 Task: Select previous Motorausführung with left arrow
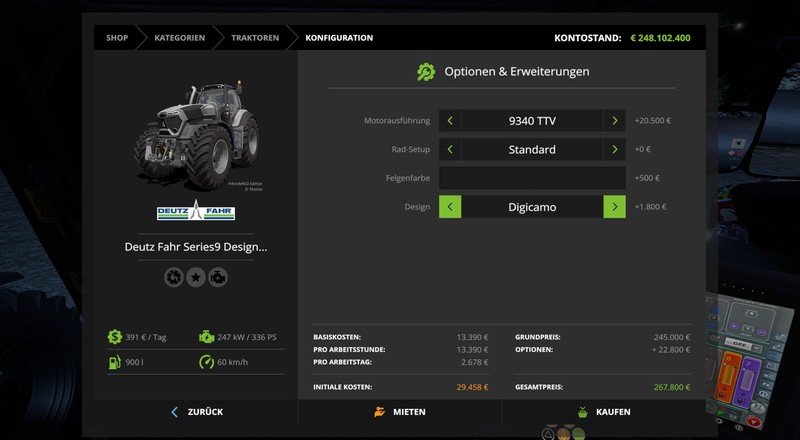click(x=450, y=121)
